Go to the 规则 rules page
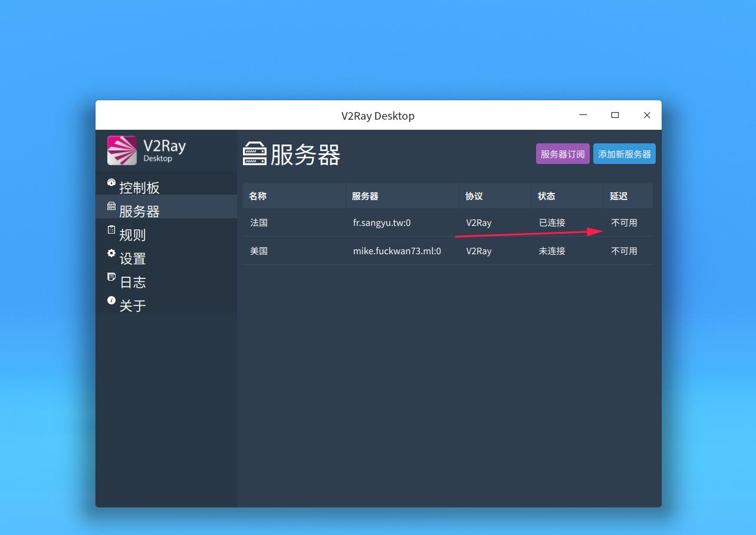Screen dimensions: 756x535 [x=166, y=230]
